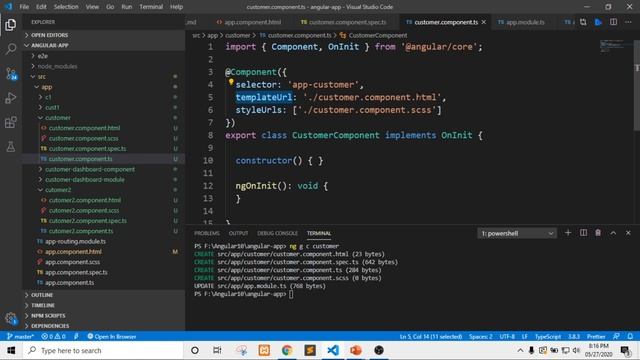Collapse the cutomer2 folder
Image resolution: width=640 pixels, height=360 pixels.
pyautogui.click(x=104, y=190)
